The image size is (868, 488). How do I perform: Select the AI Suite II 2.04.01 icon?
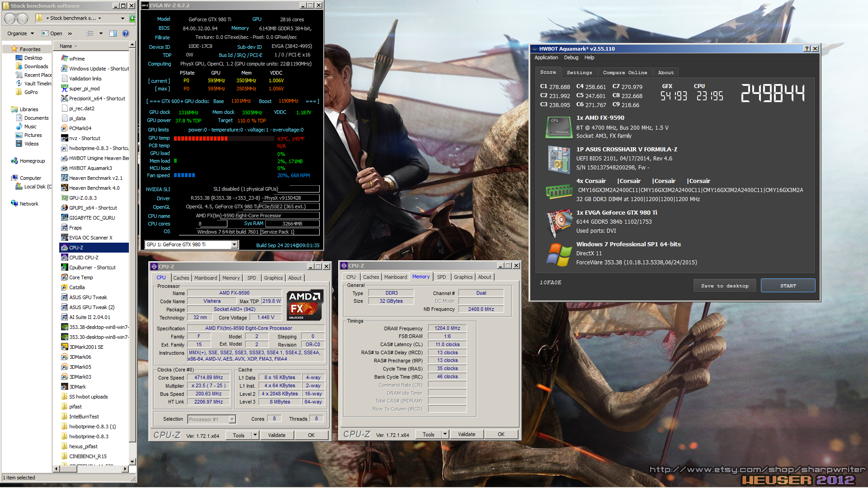[x=65, y=317]
